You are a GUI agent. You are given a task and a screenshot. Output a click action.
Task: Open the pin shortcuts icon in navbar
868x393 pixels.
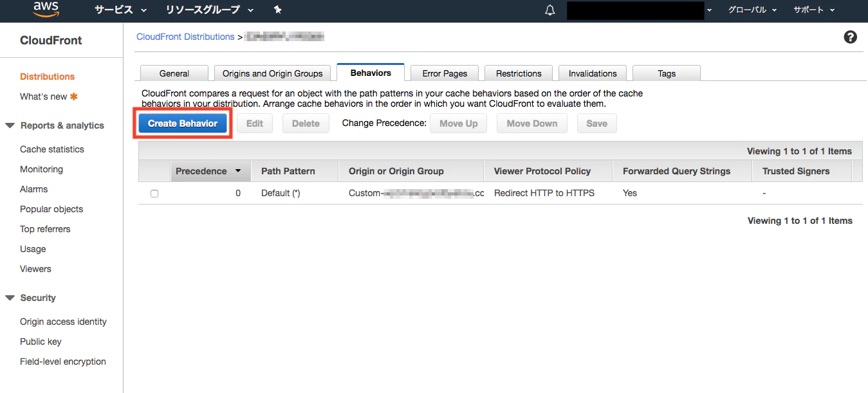(277, 10)
